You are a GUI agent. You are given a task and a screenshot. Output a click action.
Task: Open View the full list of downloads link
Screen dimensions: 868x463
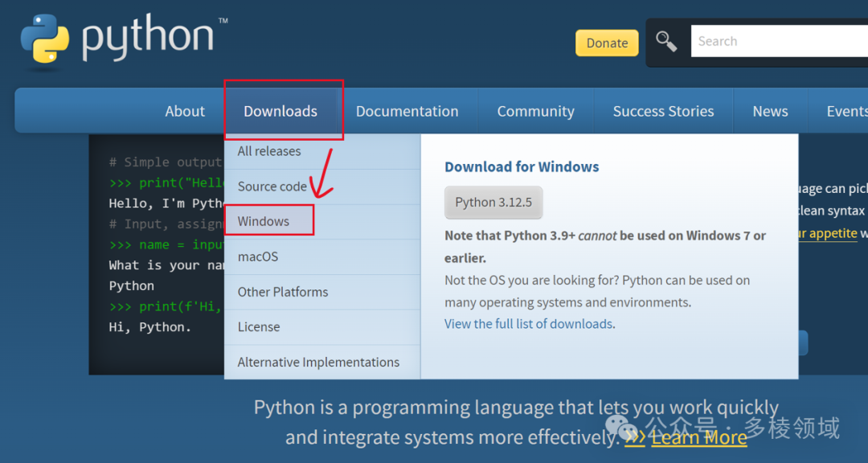[528, 324]
